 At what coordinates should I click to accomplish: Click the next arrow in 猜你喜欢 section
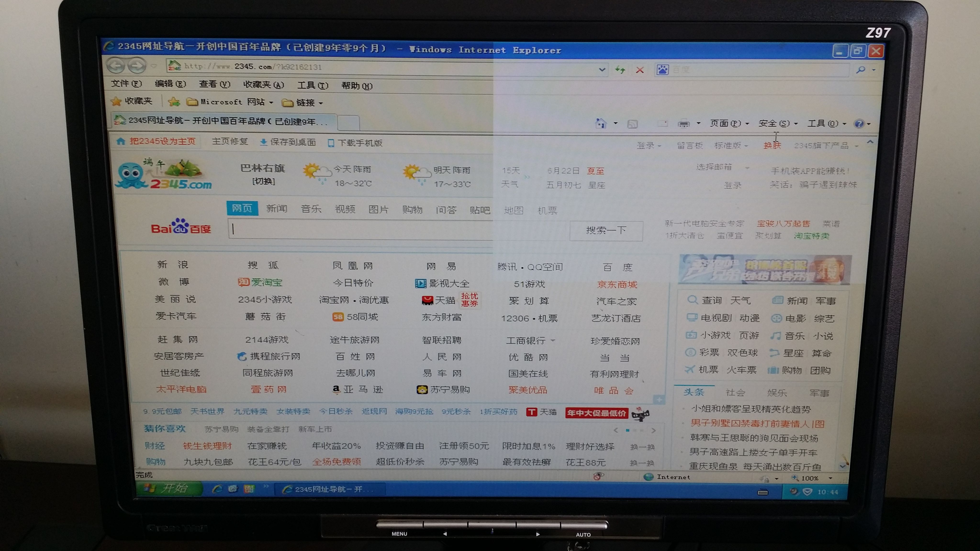pyautogui.click(x=653, y=430)
